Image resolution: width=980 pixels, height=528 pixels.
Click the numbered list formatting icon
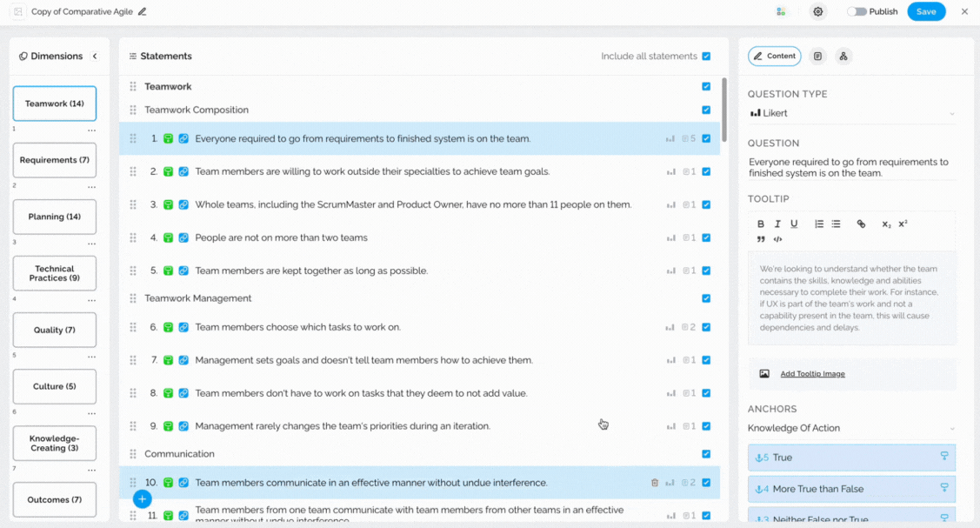pos(819,224)
